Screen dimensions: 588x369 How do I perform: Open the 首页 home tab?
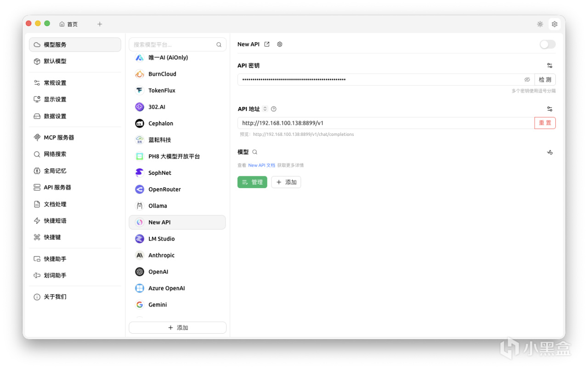pyautogui.click(x=68, y=24)
